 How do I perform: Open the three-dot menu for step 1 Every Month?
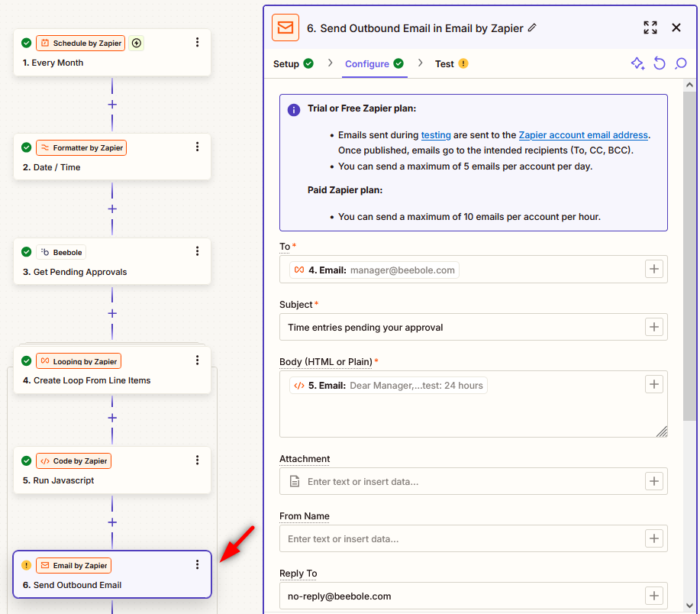tap(197, 42)
